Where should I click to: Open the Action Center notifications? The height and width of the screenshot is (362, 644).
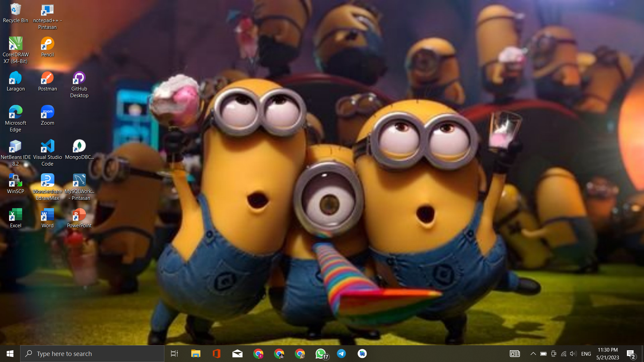click(x=631, y=354)
